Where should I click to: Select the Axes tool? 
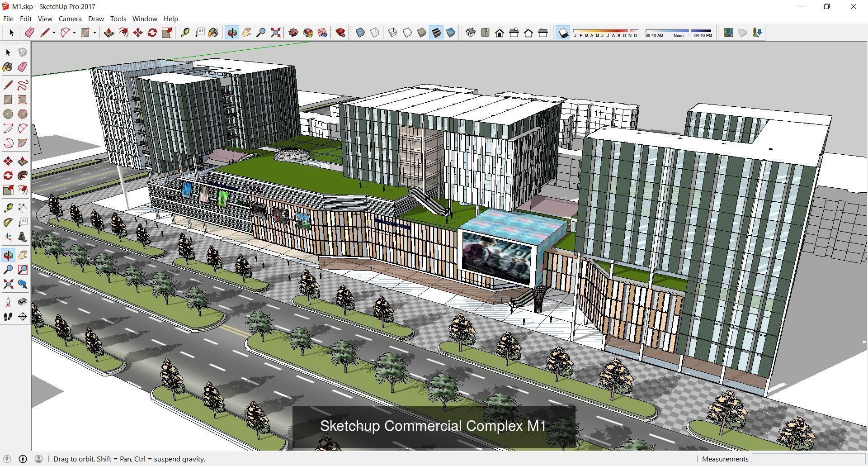8,237
